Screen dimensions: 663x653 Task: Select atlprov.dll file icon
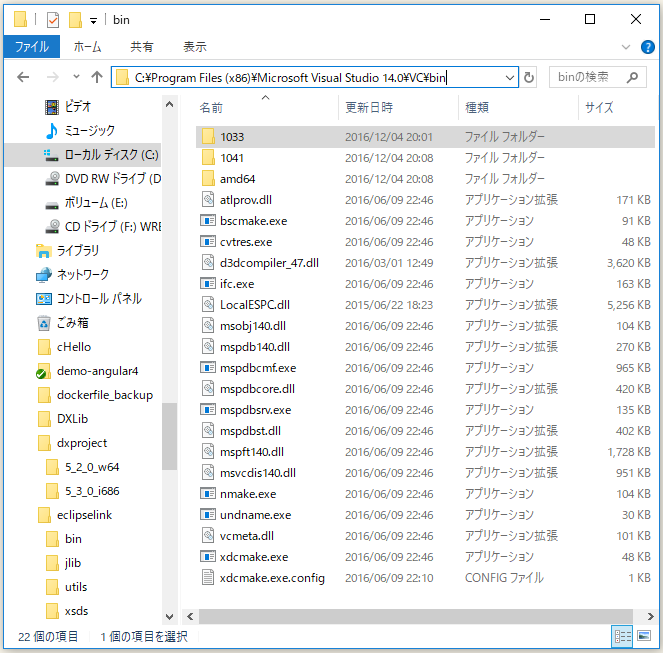[208, 199]
